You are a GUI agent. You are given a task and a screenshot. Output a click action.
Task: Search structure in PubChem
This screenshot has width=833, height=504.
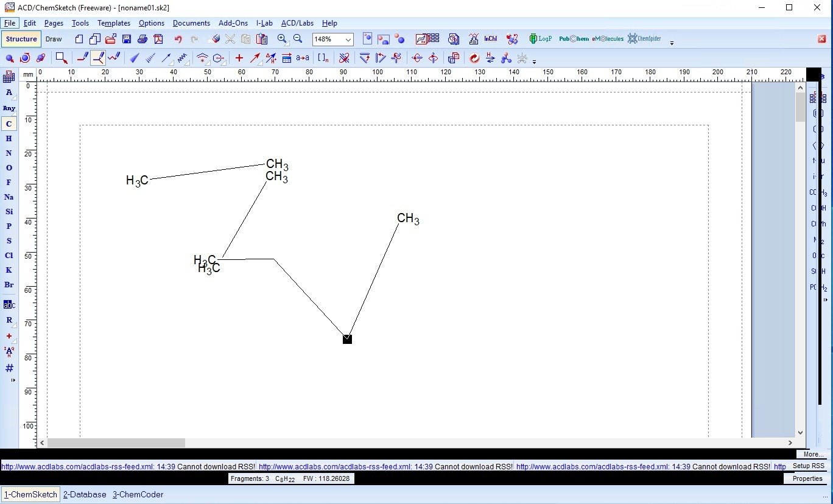[574, 39]
